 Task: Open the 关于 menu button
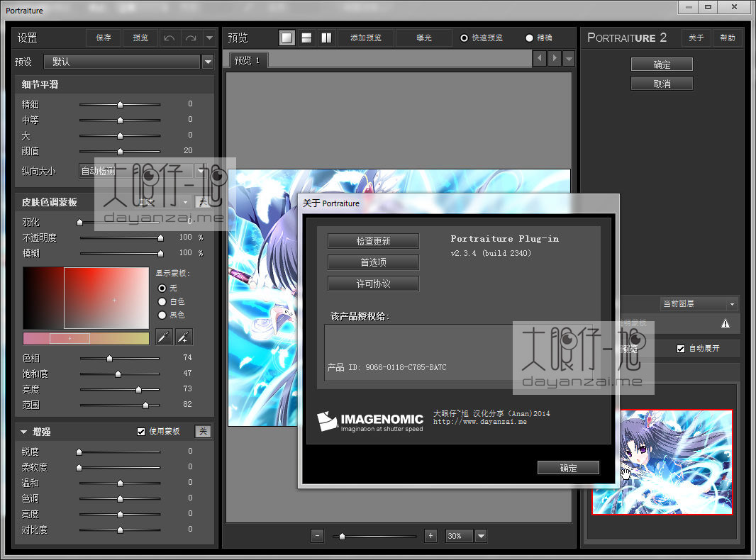tap(696, 38)
